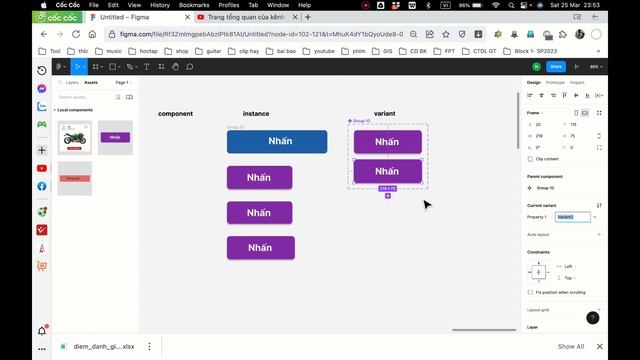Screen dimensions: 640x360
Task: Select the Rectangle shape tool
Action: tap(113, 67)
